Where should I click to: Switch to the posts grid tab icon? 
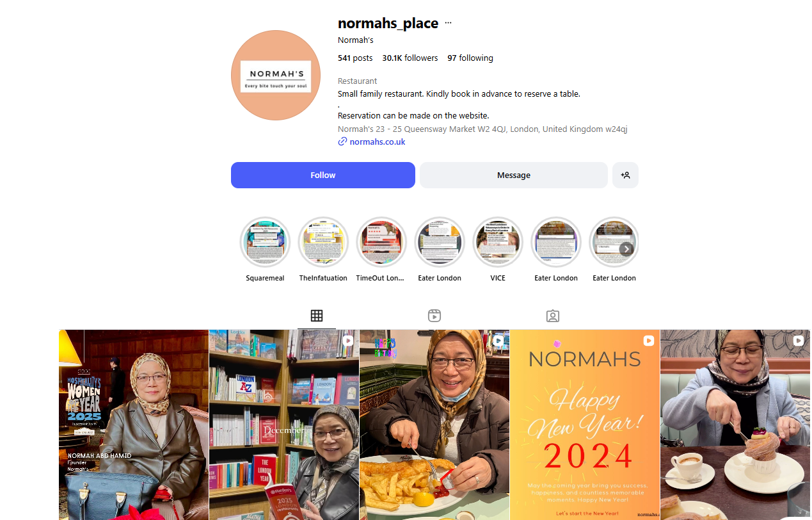(317, 316)
